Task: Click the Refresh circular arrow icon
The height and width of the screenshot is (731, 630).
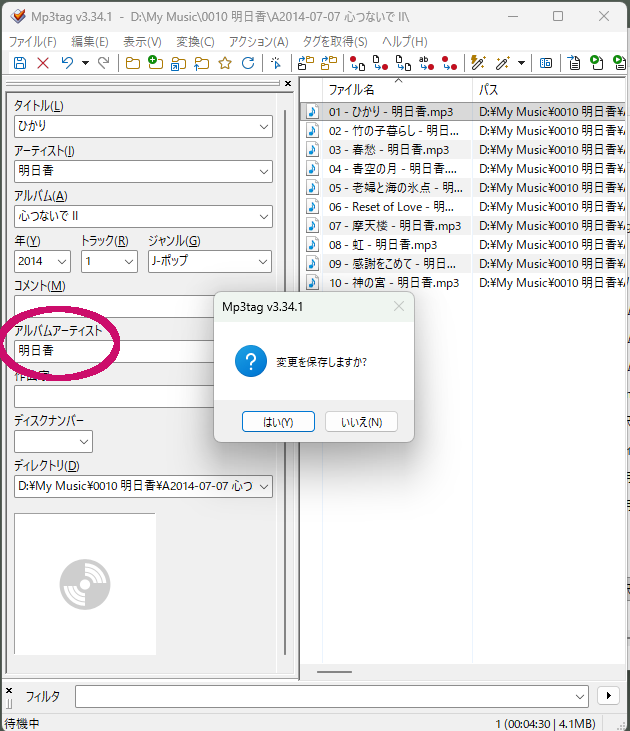Action: pos(248,62)
